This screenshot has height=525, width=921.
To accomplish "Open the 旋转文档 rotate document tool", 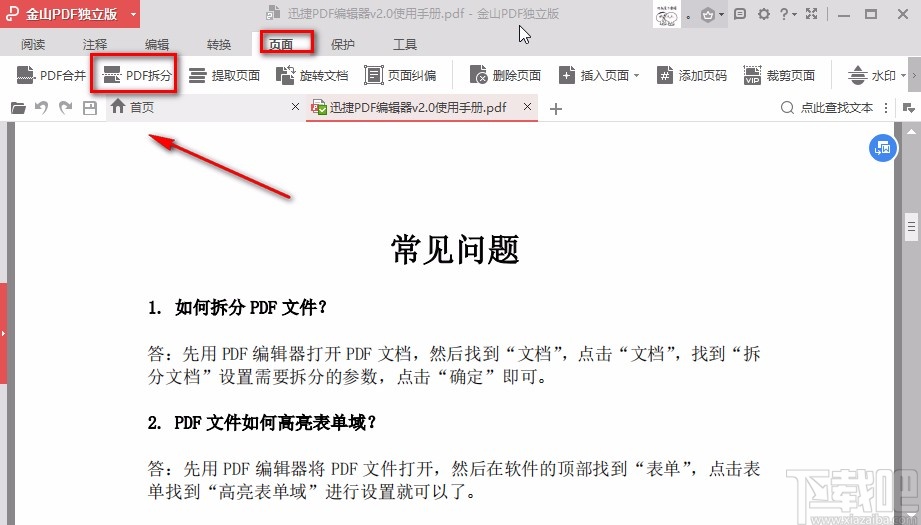I will pyautogui.click(x=312, y=75).
